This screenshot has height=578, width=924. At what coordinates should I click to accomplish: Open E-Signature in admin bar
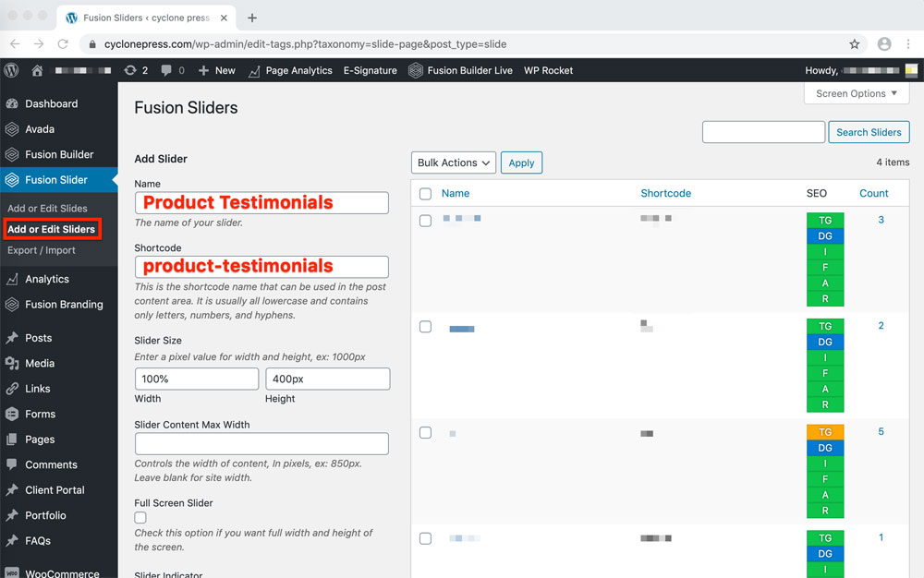point(371,70)
